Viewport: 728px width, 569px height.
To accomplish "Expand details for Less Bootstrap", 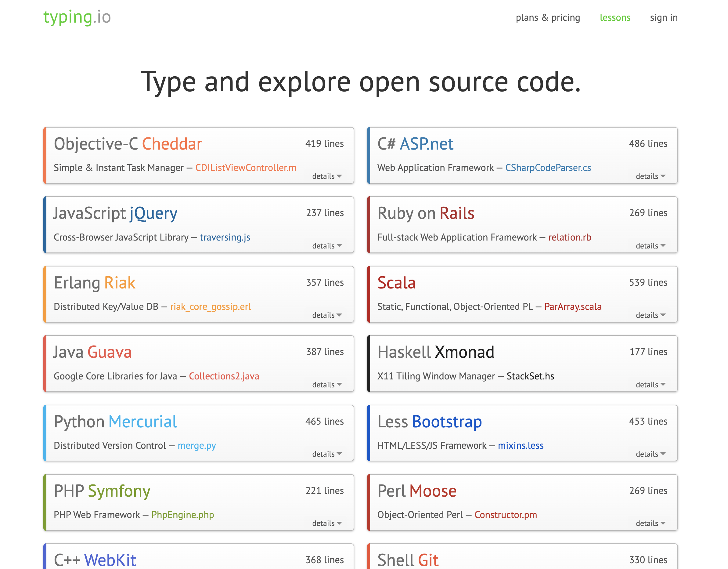I will [x=651, y=454].
